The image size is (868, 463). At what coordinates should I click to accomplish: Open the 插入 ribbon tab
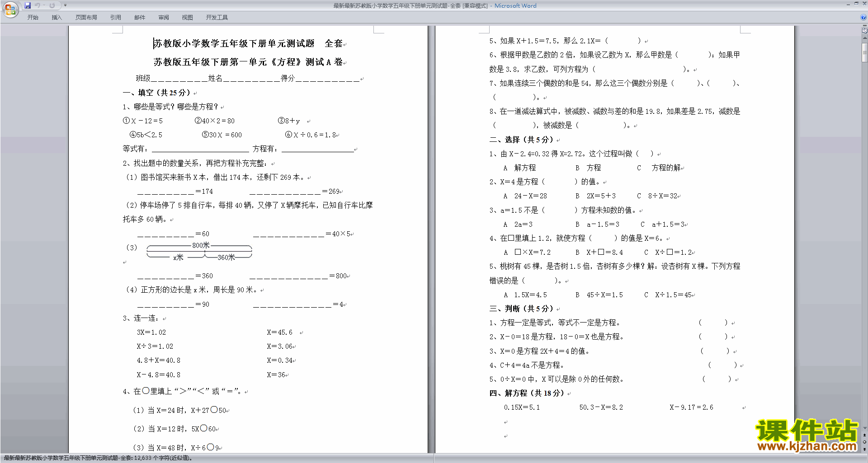[x=57, y=18]
